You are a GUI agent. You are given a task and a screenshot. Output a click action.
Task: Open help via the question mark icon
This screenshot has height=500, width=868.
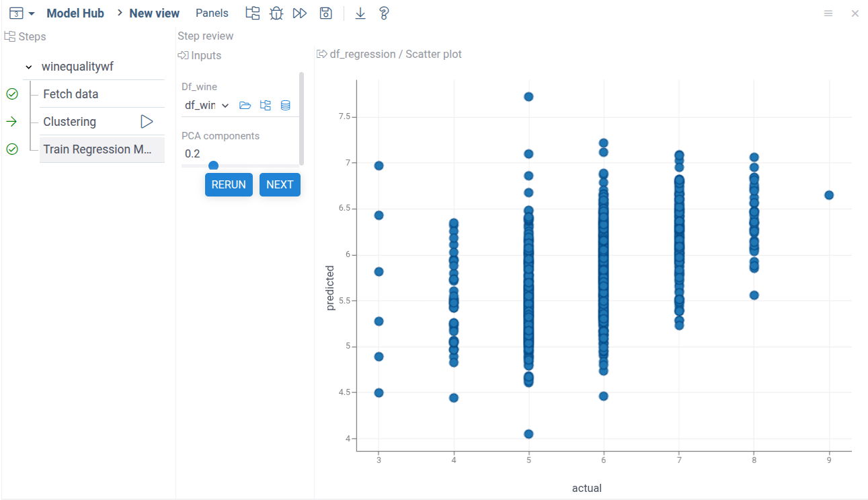(384, 13)
